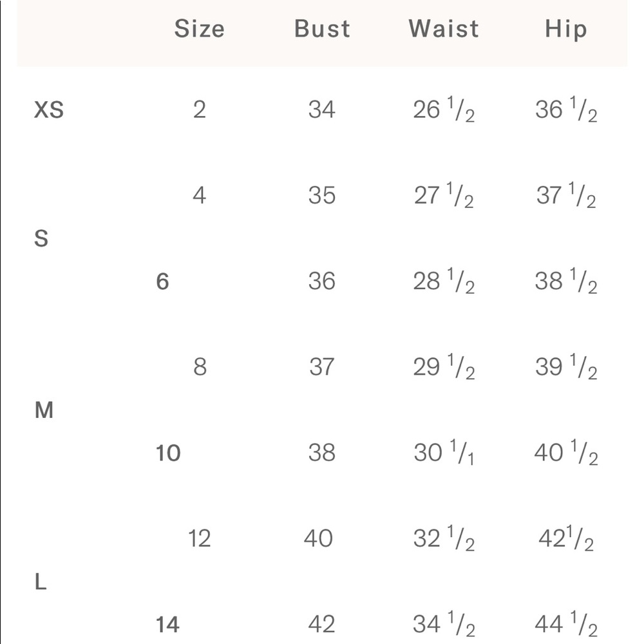Click size number 2

[199, 109]
